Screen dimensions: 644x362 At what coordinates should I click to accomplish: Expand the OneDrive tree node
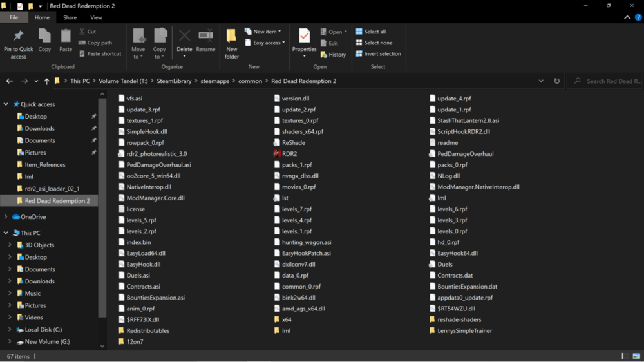[x=6, y=217]
